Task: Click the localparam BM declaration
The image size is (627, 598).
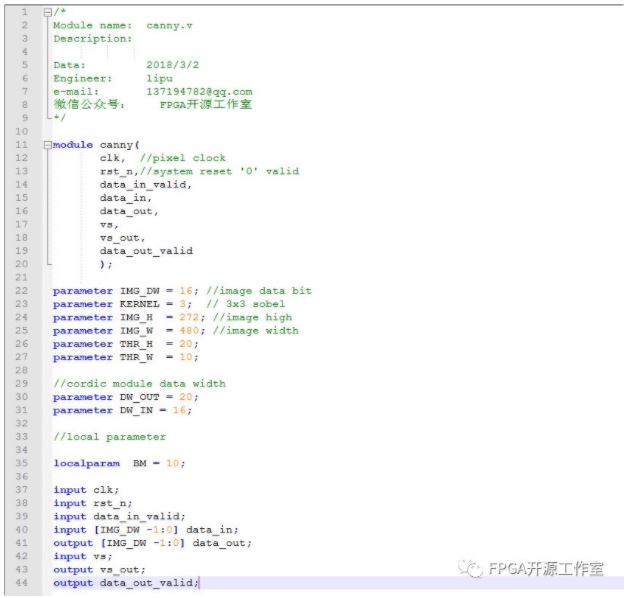Action: [119, 464]
